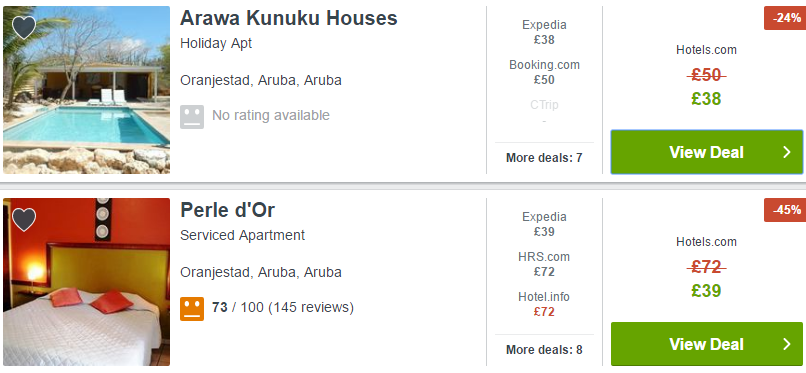The width and height of the screenshot is (806, 373).
Task: Open the 145 reviews rating for Perle d'Or
Action: pyautogui.click(x=283, y=308)
